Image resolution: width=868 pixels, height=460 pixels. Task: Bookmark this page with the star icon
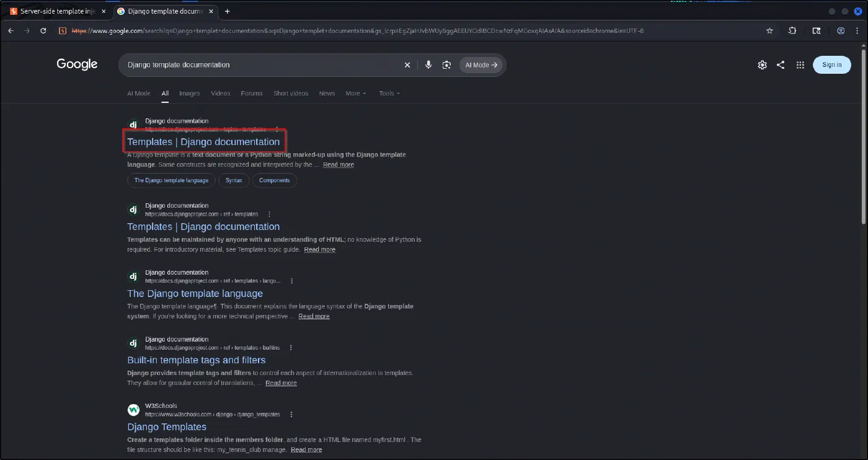[769, 30]
